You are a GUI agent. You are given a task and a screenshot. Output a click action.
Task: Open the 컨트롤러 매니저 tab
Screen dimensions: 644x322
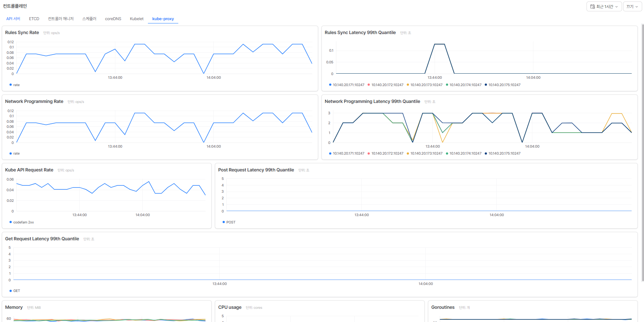click(61, 19)
